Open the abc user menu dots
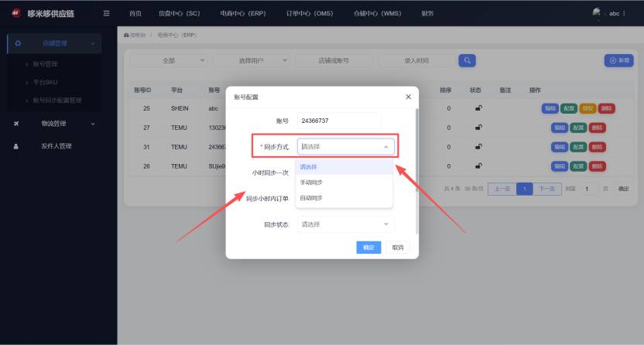 point(624,14)
